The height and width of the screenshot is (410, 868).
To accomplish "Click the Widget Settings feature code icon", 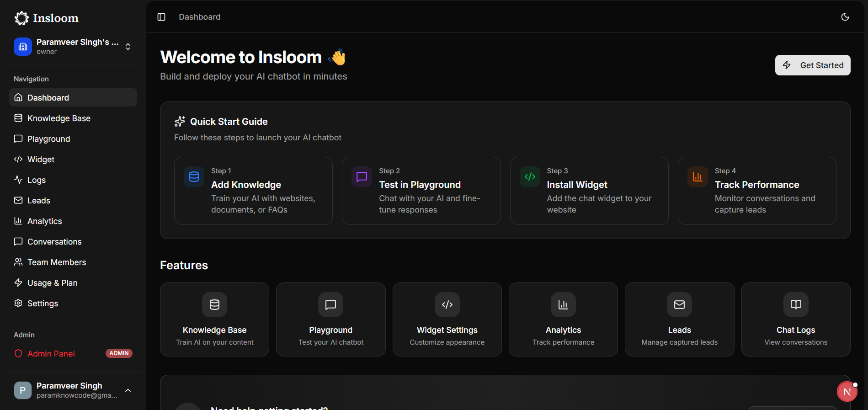I will click(x=447, y=304).
